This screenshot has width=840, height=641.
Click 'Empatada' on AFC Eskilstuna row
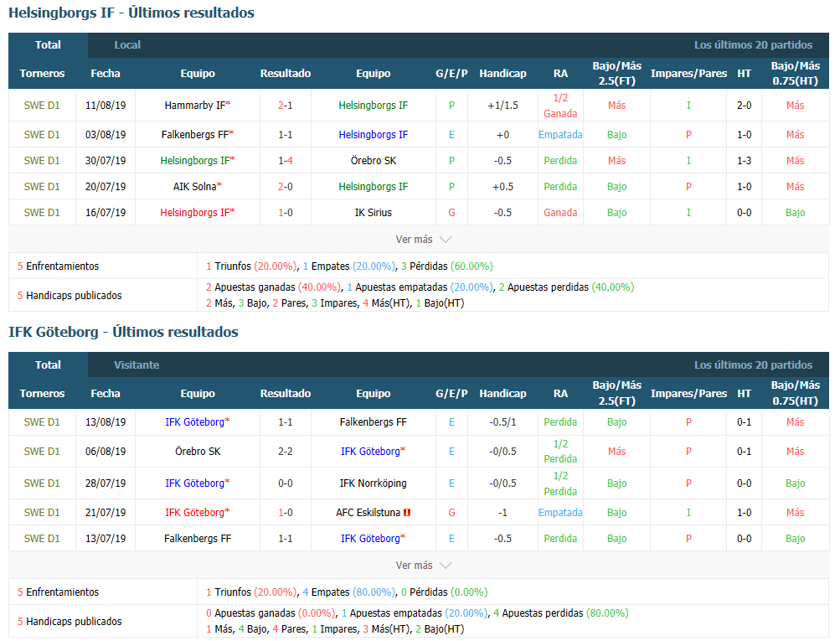(560, 513)
